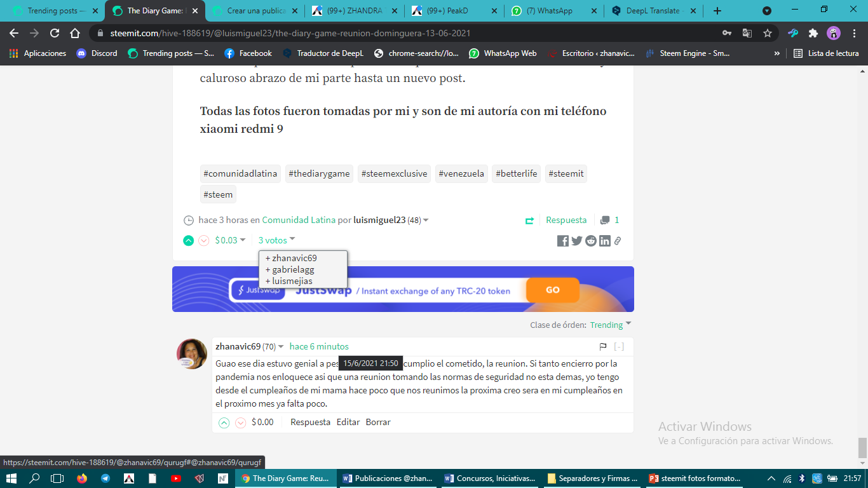Open Lista de lectura reading list

coord(827,53)
